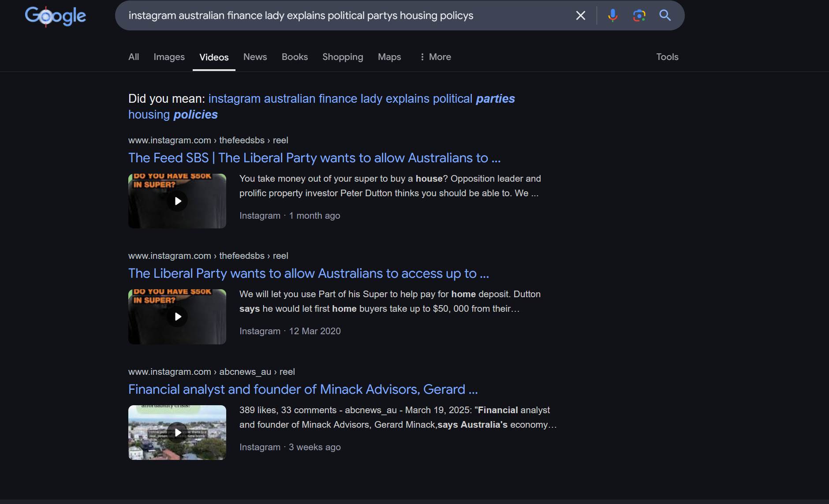The width and height of the screenshot is (829, 504).
Task: Click the Google logo
Action: (56, 16)
